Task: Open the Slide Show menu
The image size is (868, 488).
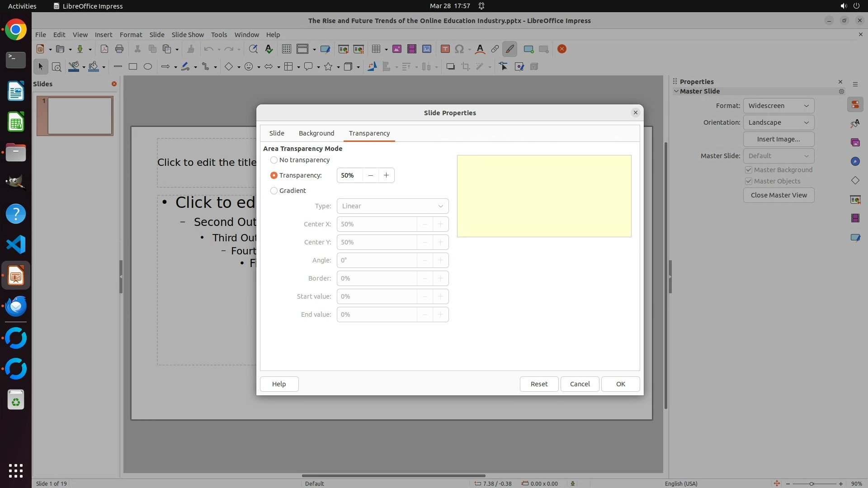Action: click(x=188, y=35)
